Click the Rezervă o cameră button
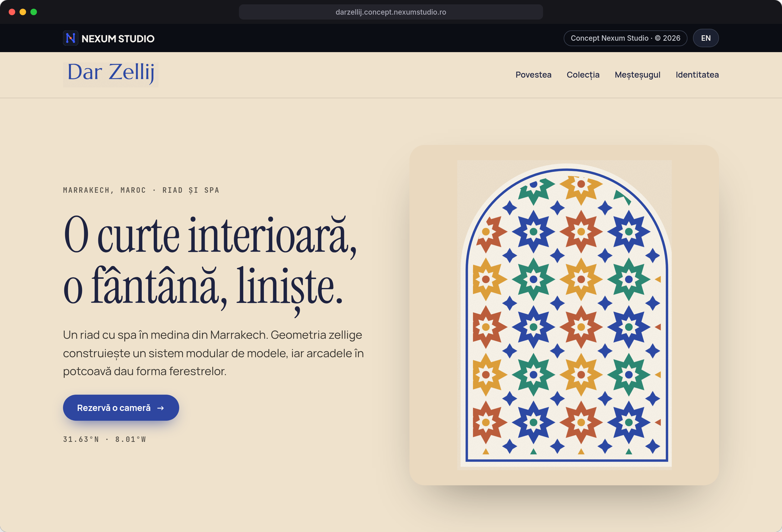Image resolution: width=782 pixels, height=532 pixels. click(121, 408)
